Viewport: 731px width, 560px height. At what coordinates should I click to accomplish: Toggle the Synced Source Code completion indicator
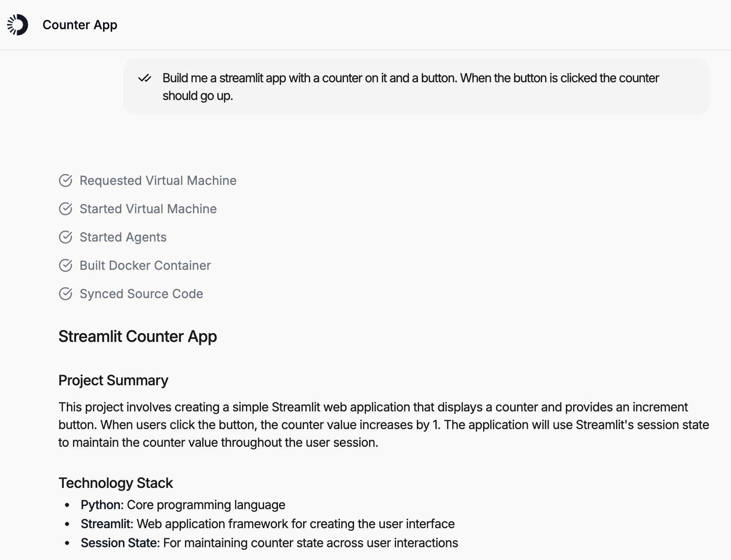point(65,293)
